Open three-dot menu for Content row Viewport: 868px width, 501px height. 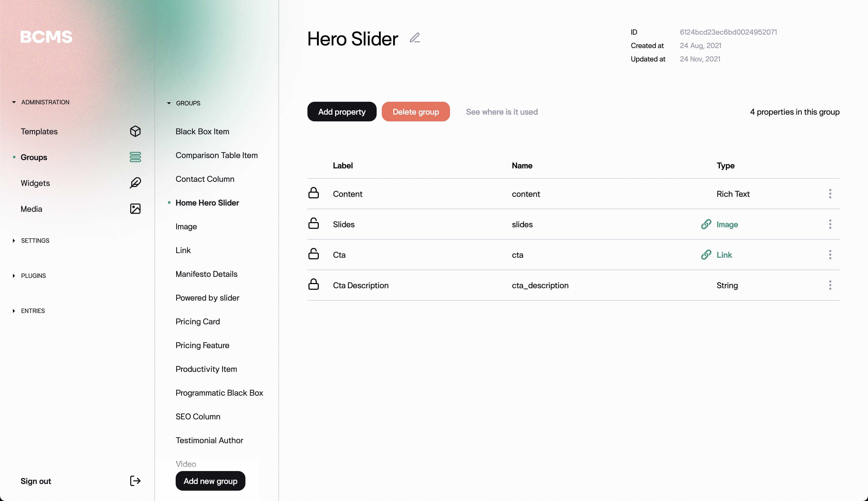[830, 194]
